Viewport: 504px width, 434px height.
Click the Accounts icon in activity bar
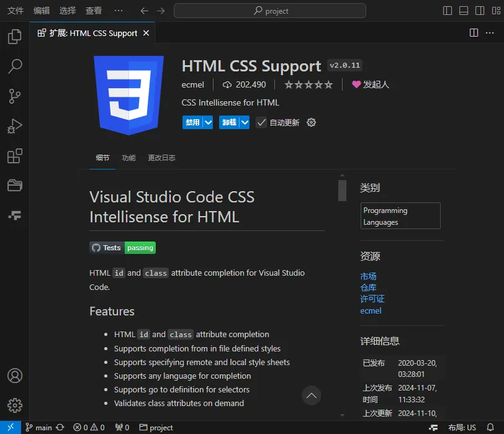pyautogui.click(x=15, y=376)
